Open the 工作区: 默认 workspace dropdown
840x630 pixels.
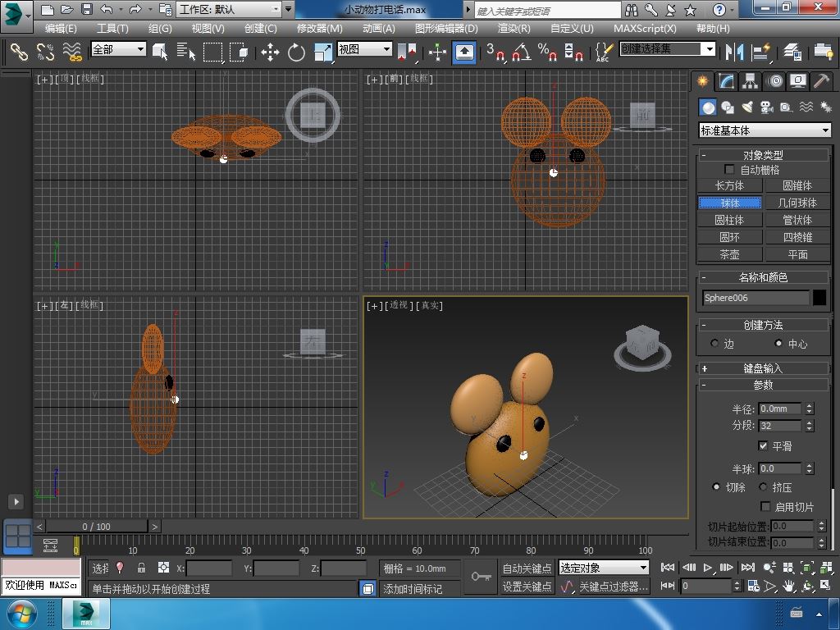(x=230, y=9)
